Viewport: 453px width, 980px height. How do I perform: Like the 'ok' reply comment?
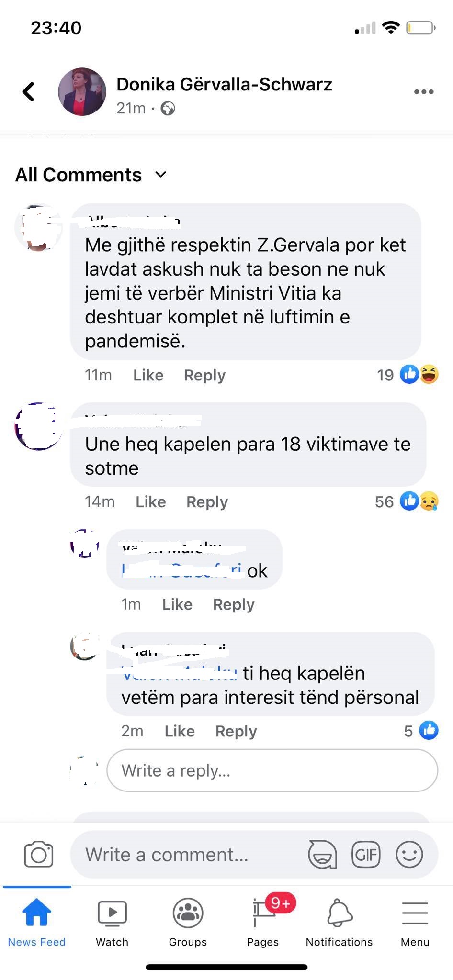(177, 604)
